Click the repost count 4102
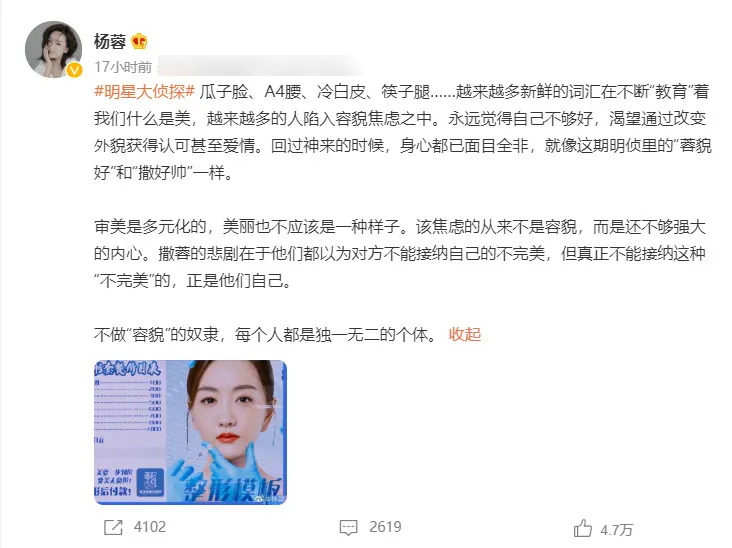The image size is (732, 548). 150,527
